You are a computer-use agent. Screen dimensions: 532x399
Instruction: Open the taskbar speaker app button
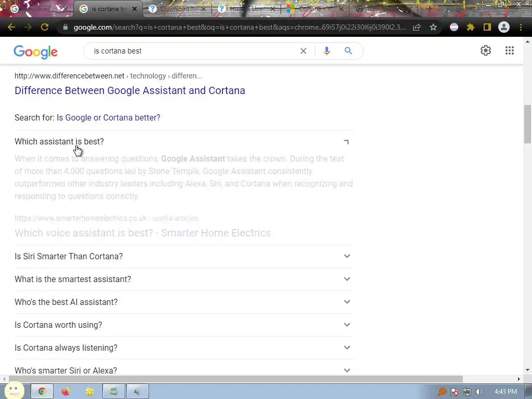(x=137, y=392)
